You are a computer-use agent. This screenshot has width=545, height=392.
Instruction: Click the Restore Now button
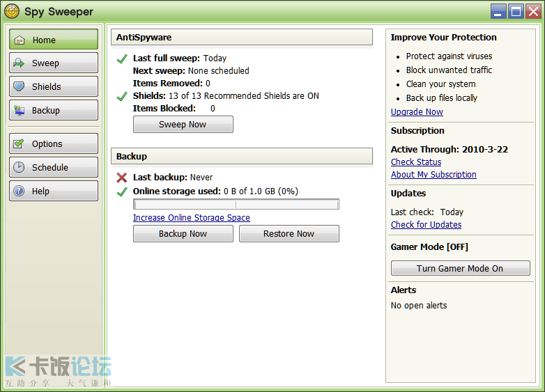[x=289, y=234]
